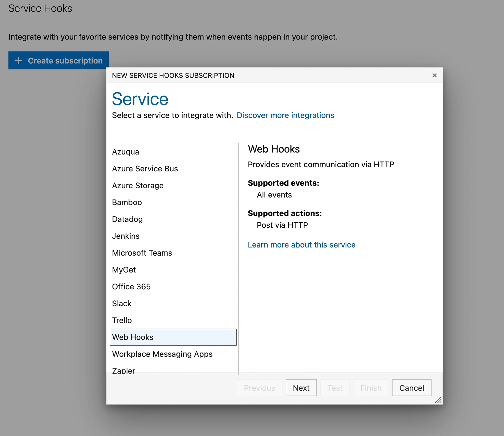Open Discover more integrations link
Image resolution: width=504 pixels, height=436 pixels.
pyautogui.click(x=285, y=115)
